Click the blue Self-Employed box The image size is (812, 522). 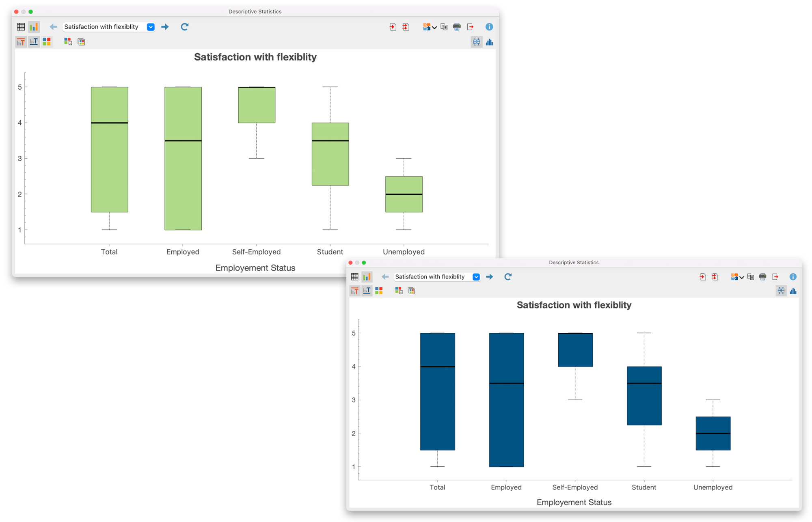point(575,350)
